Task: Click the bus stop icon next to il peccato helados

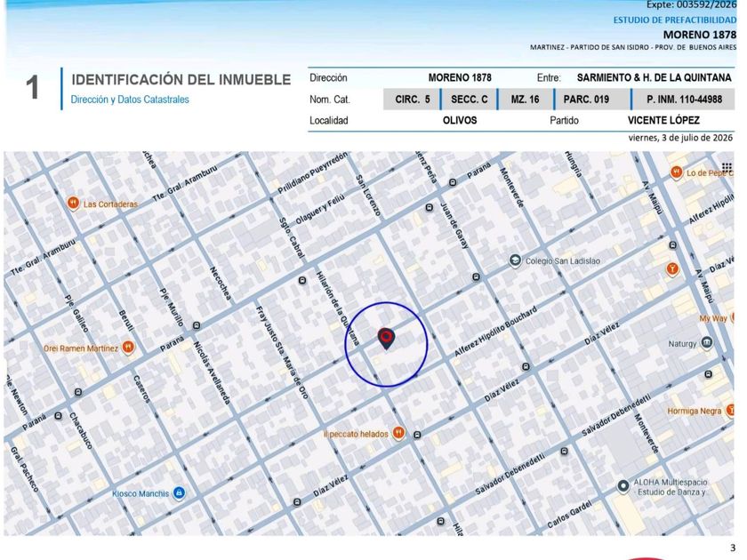Action: click(417, 435)
